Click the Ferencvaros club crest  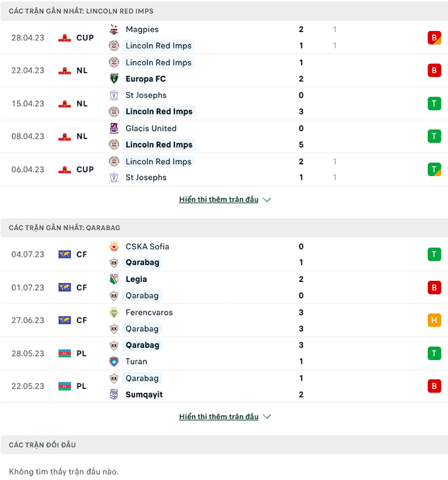pos(114,312)
